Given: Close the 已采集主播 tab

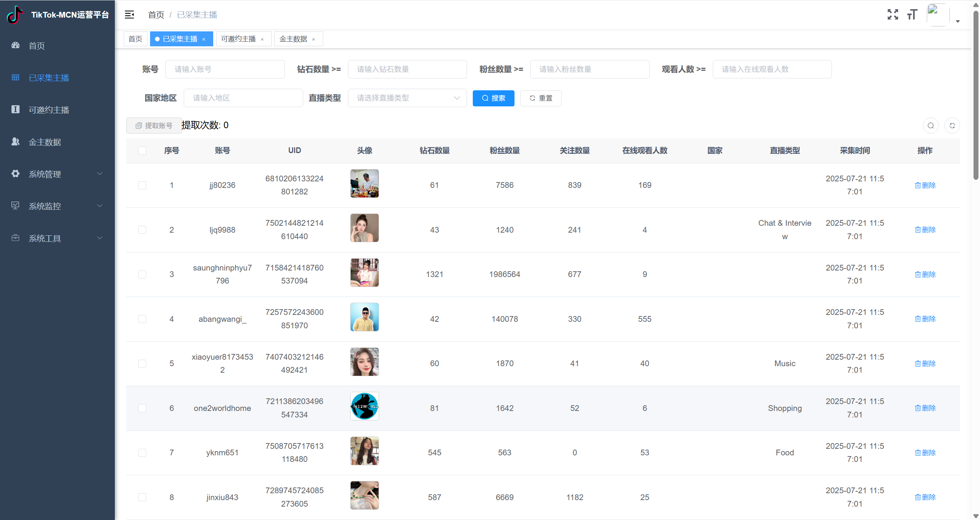Looking at the screenshot, I should point(204,39).
